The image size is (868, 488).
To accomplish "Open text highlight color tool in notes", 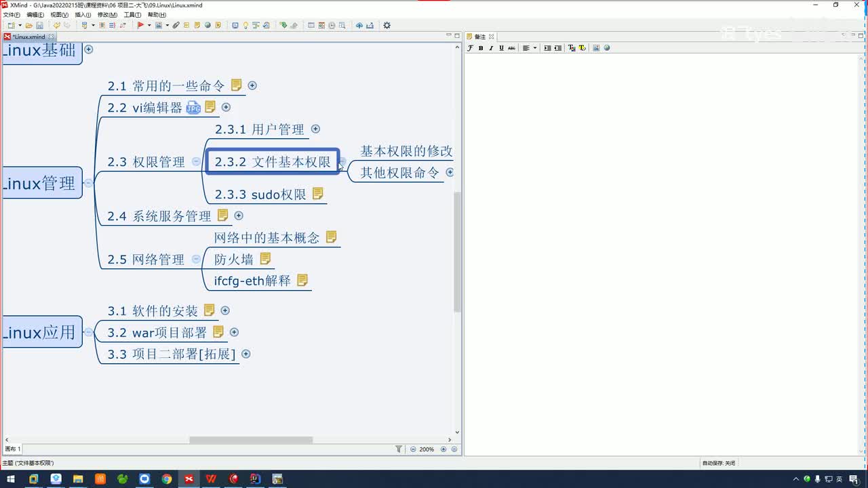I will 583,48.
